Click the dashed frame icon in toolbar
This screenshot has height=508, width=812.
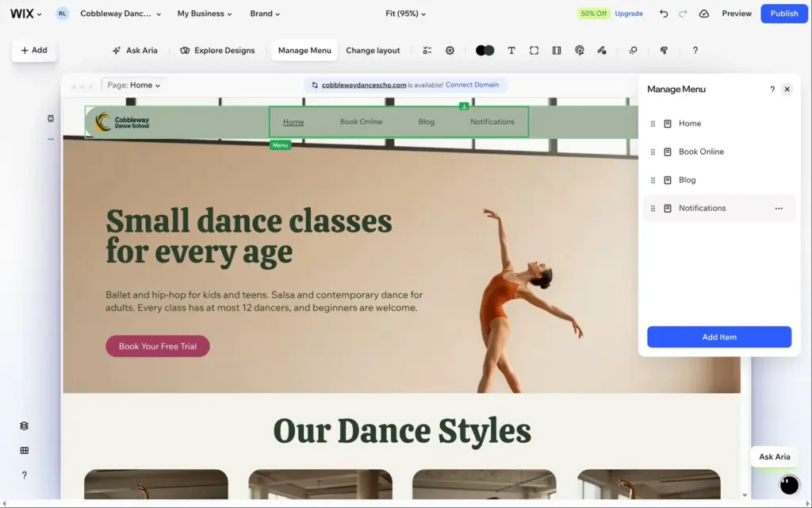pyautogui.click(x=534, y=50)
